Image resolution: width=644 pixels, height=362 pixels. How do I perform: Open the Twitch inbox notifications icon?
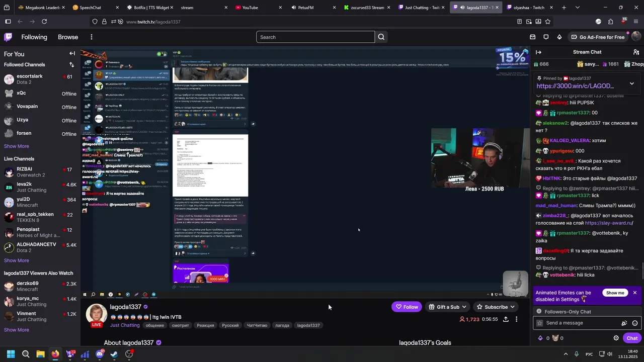[533, 37]
